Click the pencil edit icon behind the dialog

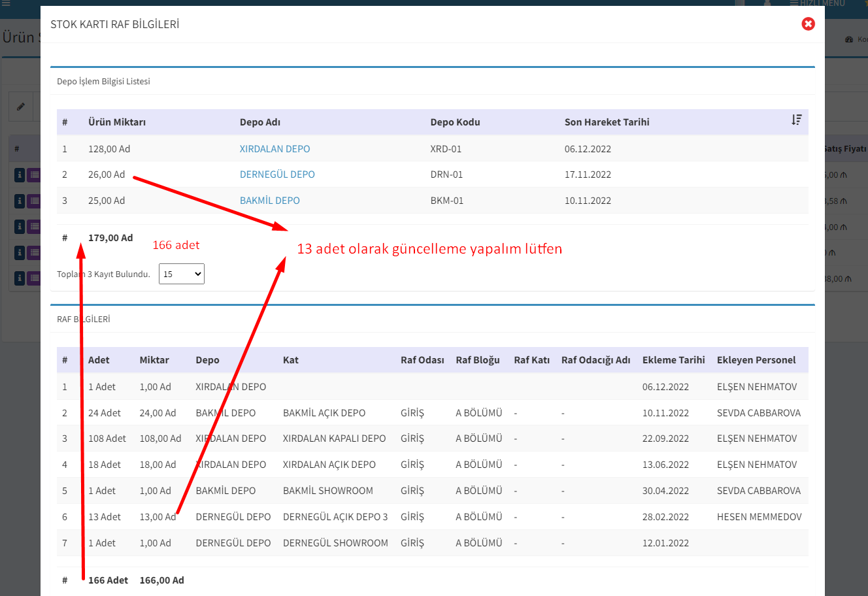[x=21, y=107]
